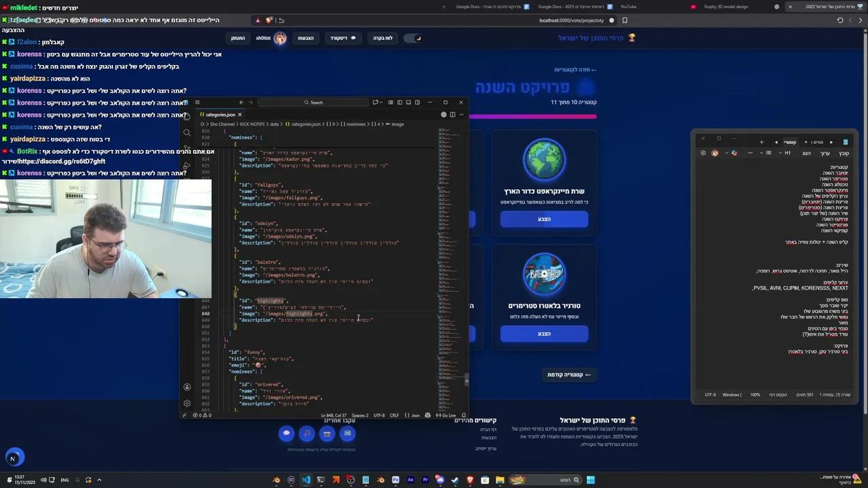Click the Photoshop icon in Windows taskbar
Screen dimensions: 868x488
click(x=395, y=480)
